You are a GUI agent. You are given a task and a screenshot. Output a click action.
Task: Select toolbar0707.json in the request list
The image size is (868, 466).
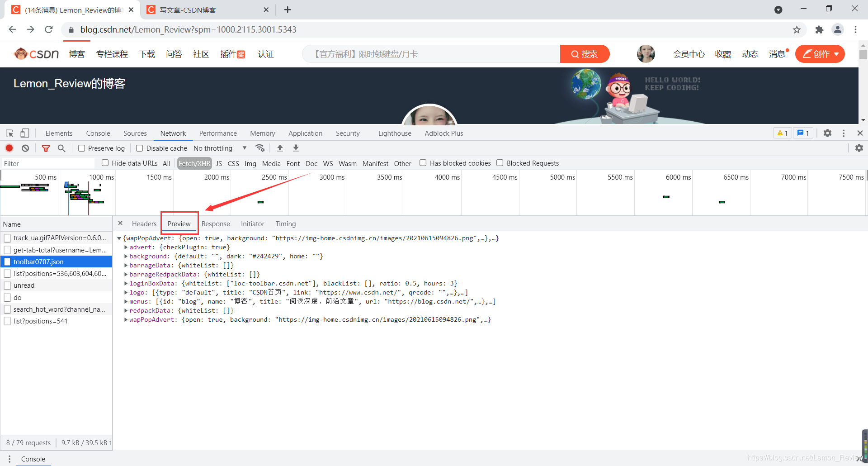[38, 262]
